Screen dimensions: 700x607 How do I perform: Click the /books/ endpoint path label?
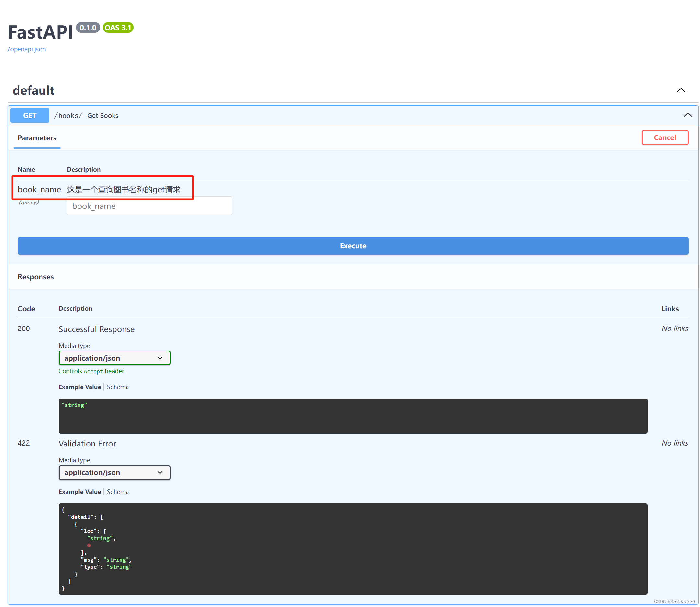tap(68, 115)
